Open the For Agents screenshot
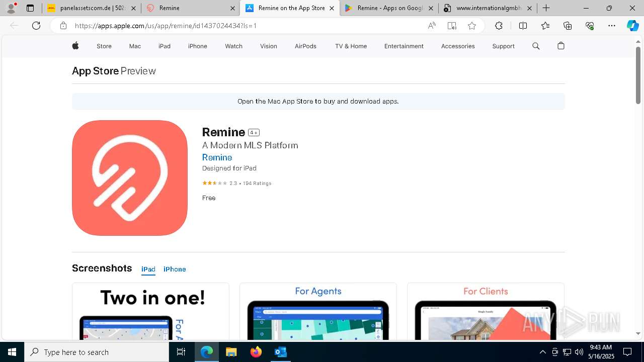644x362 pixels. 318,311
